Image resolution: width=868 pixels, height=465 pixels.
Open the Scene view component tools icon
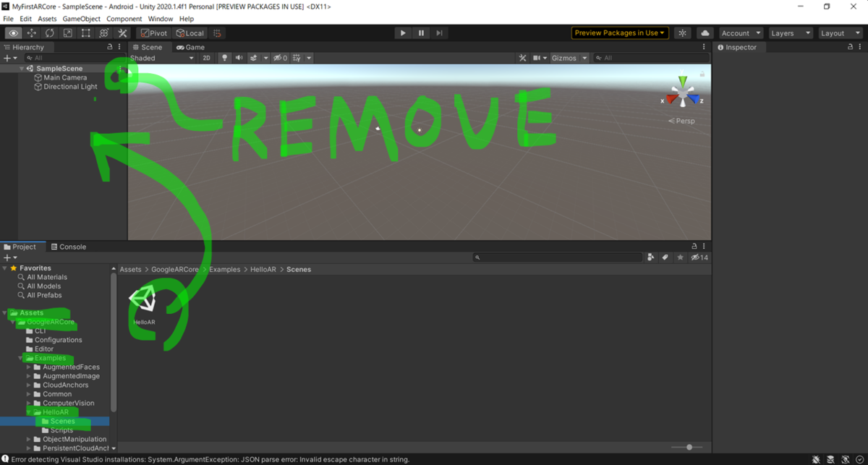pyautogui.click(x=522, y=58)
